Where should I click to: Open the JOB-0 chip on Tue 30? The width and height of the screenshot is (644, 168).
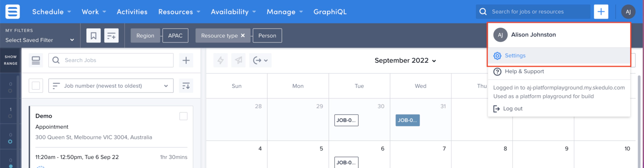[347, 120]
